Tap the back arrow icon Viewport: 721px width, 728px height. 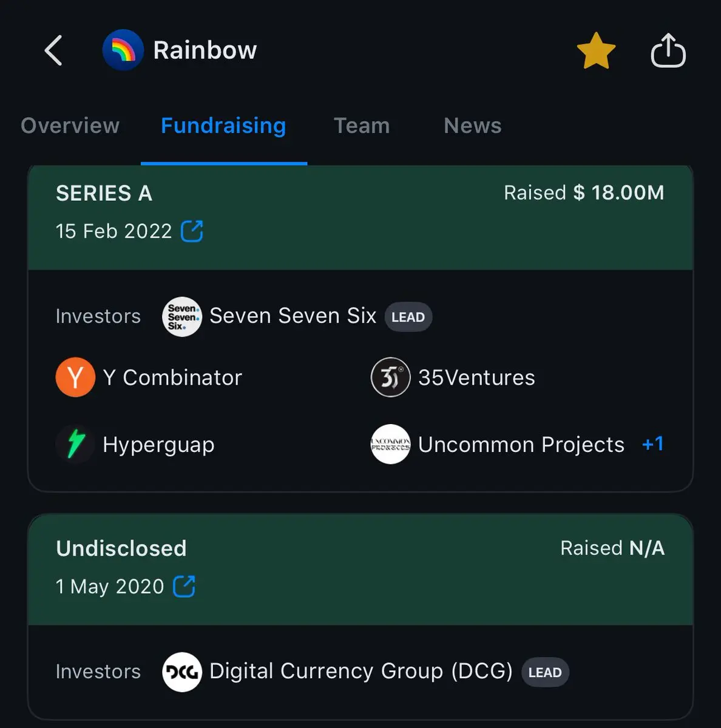click(53, 50)
